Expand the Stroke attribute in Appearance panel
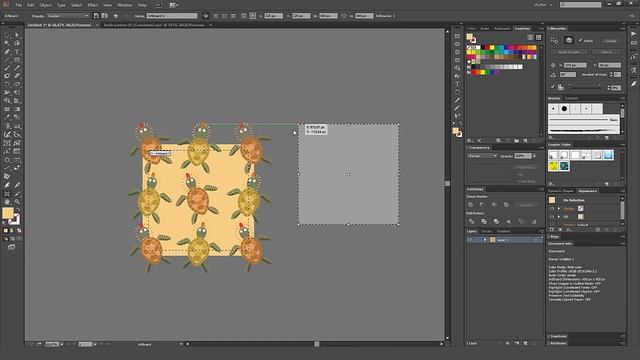640x360 pixels. [559, 209]
